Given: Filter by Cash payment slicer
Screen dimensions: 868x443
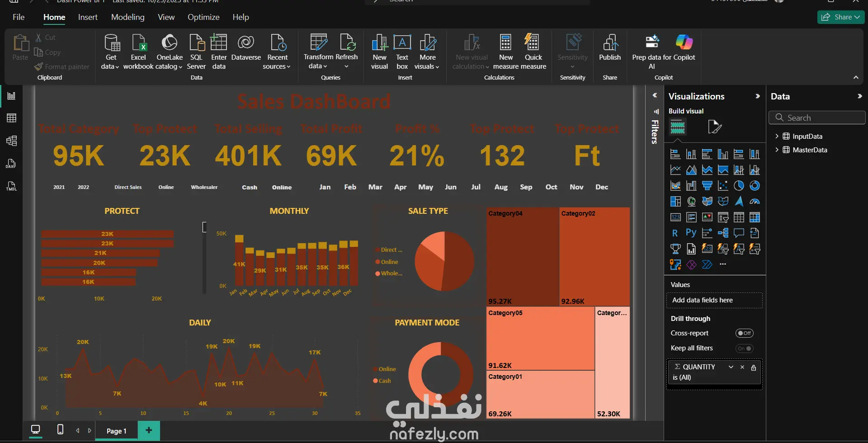Looking at the screenshot, I should [250, 187].
